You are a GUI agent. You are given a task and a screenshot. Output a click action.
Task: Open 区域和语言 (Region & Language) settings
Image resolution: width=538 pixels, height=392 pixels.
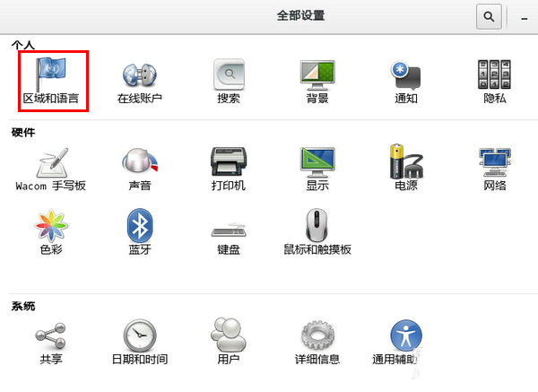pyautogui.click(x=51, y=81)
